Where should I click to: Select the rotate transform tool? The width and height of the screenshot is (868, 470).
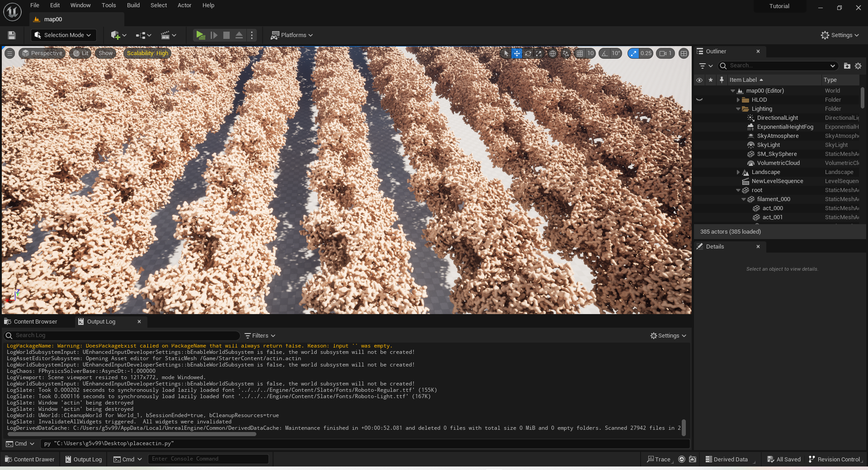click(528, 53)
